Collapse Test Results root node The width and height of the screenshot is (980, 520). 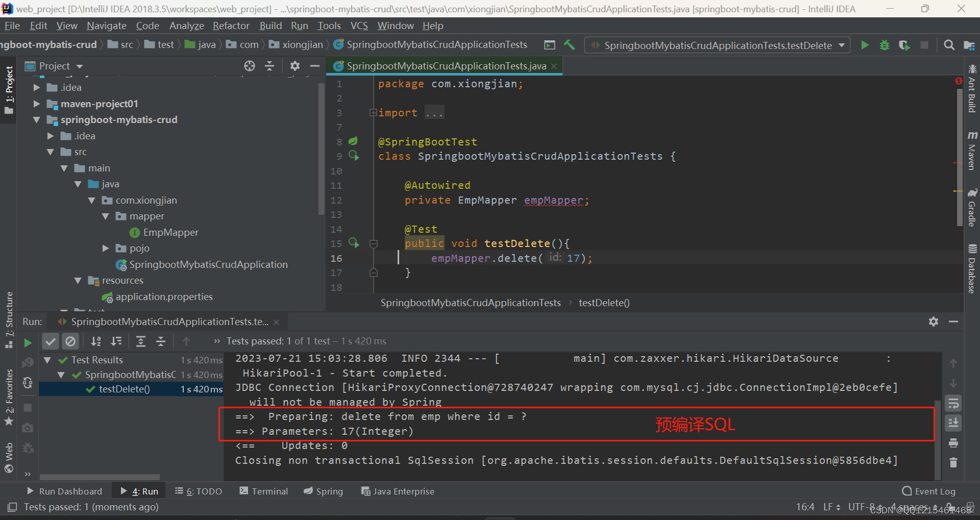tap(47, 360)
